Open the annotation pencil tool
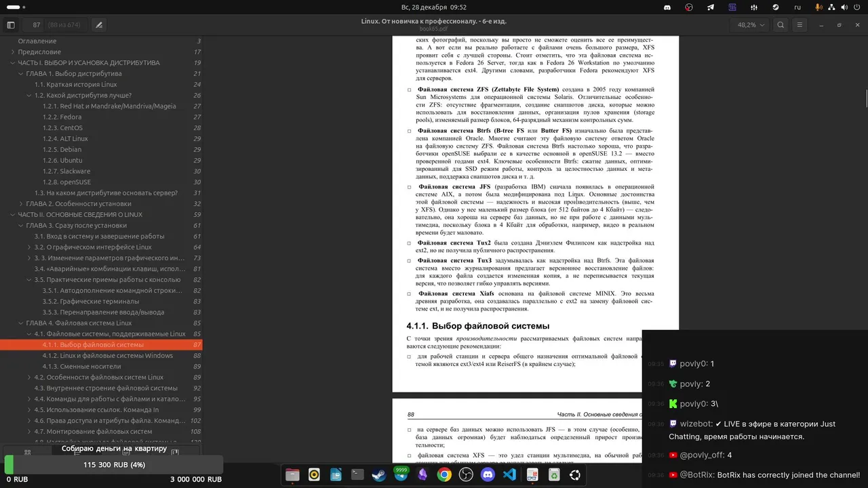The width and height of the screenshot is (868, 488). point(99,25)
